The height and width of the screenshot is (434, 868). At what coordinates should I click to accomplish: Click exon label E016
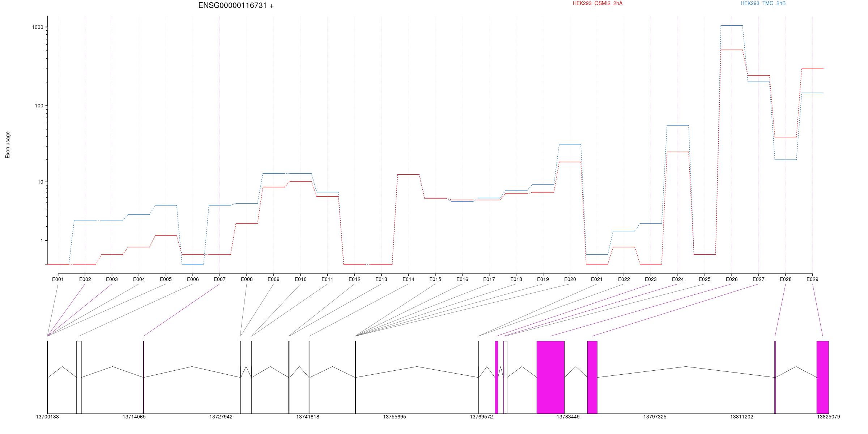tap(462, 279)
